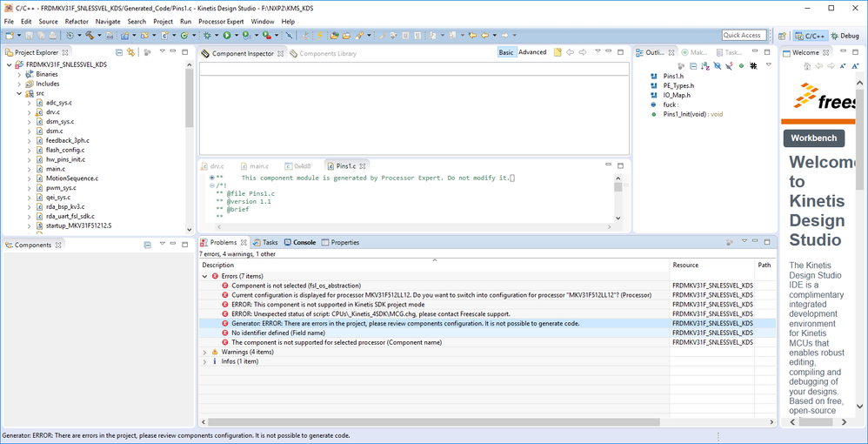Toggle Hide Static Members in Outline
This screenshot has height=444, width=868.
pyautogui.click(x=729, y=65)
